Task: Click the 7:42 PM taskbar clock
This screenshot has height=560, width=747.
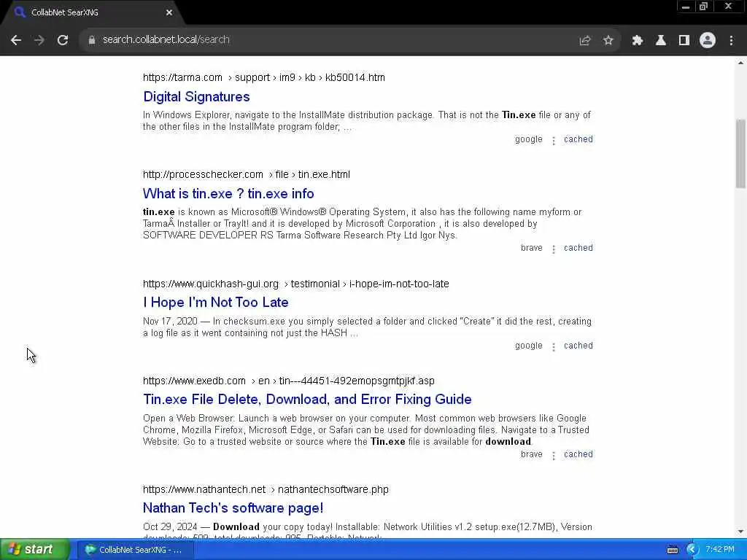Action: 720,550
